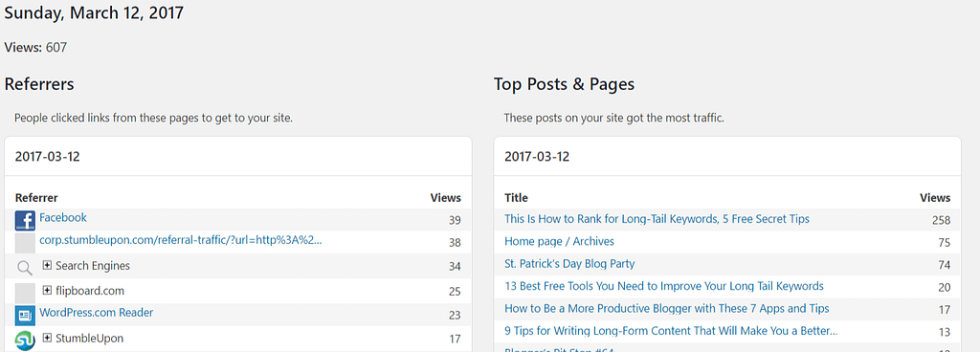Click the Referrers section heading

coord(39,84)
